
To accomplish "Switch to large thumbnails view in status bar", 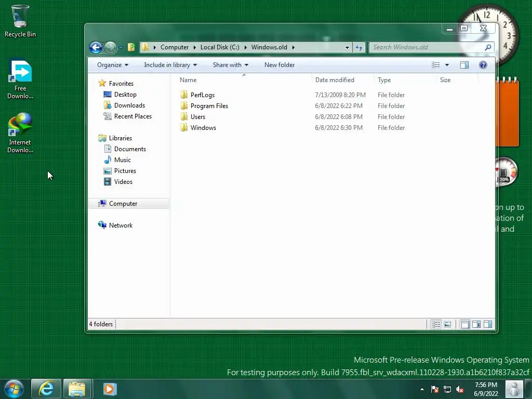I will point(447,324).
